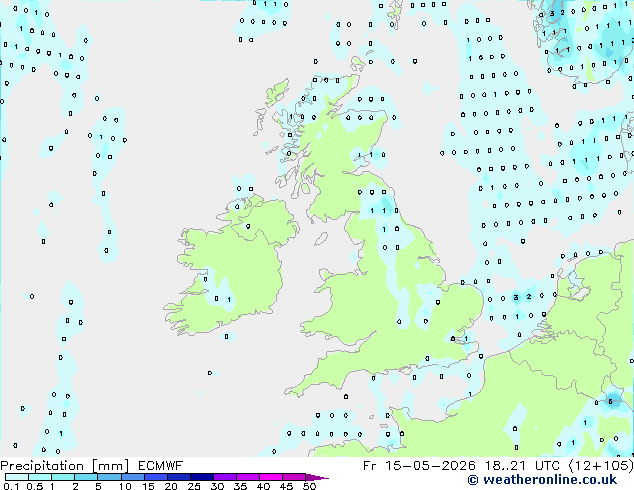The image size is (634, 490).
Task: Click the ECMWF model label
Action: 160,466
